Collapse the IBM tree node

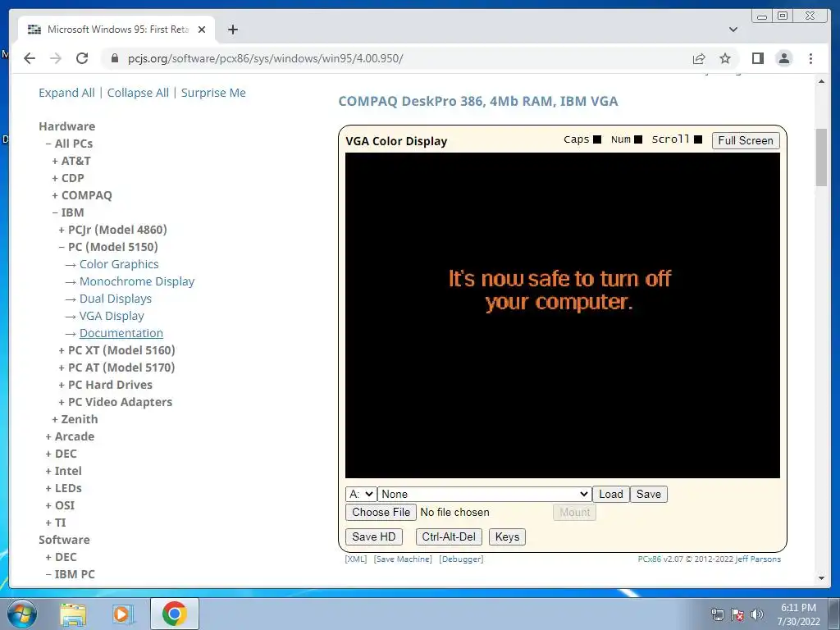(68, 212)
